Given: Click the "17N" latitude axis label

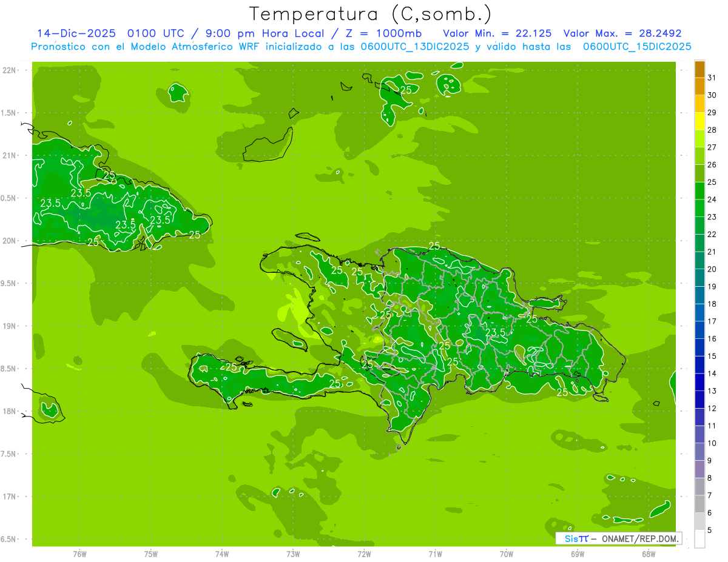Looking at the screenshot, I should point(9,497).
